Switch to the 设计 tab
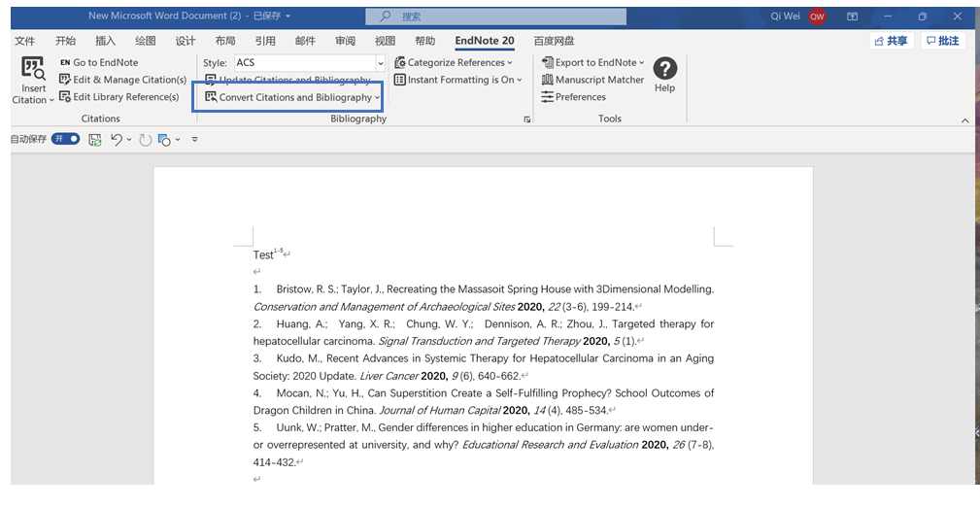The width and height of the screenshot is (980, 508). tap(185, 41)
